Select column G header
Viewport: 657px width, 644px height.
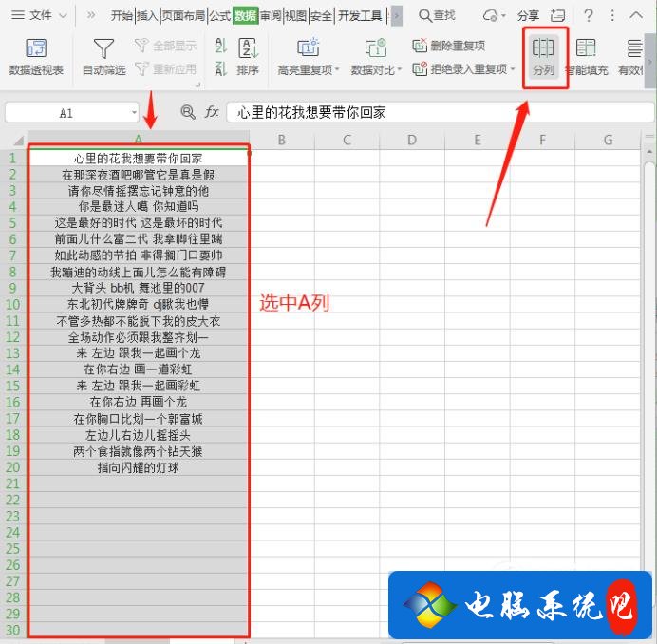tap(608, 140)
